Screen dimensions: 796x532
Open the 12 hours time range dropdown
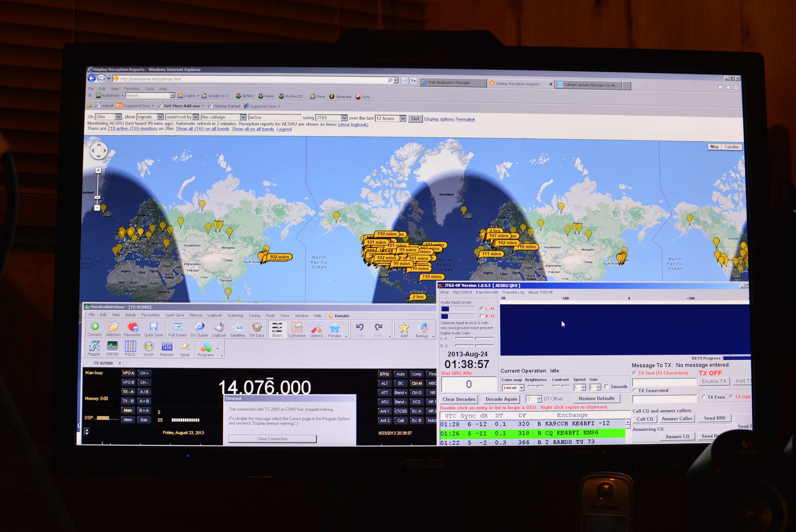point(403,118)
